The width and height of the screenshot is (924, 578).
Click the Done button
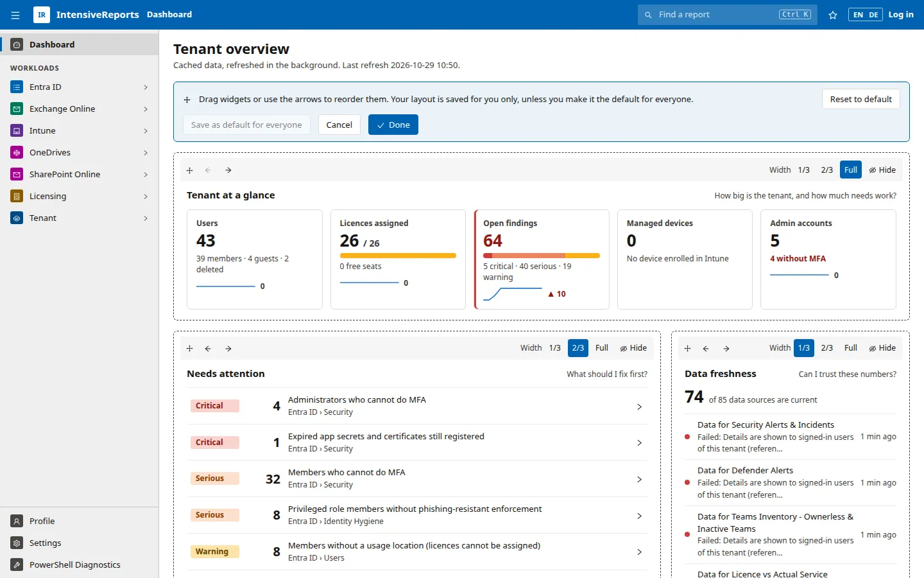click(393, 125)
